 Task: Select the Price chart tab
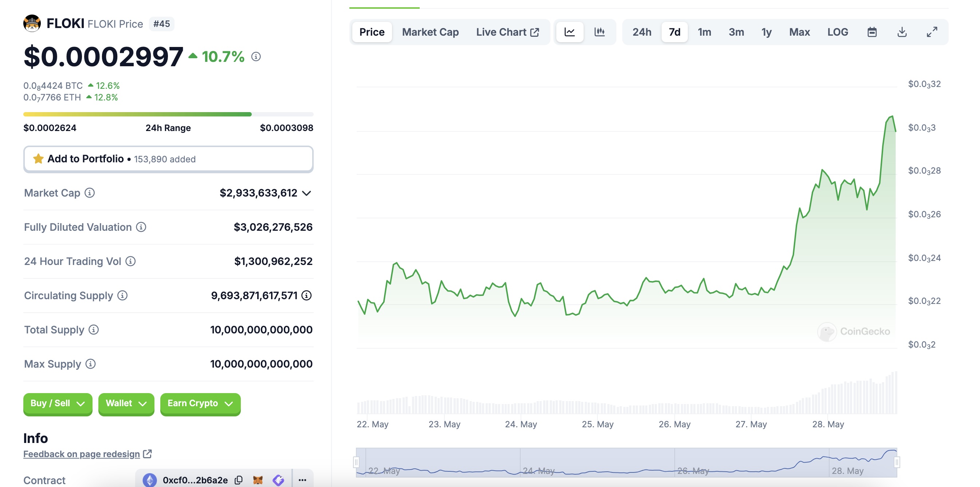click(x=372, y=32)
